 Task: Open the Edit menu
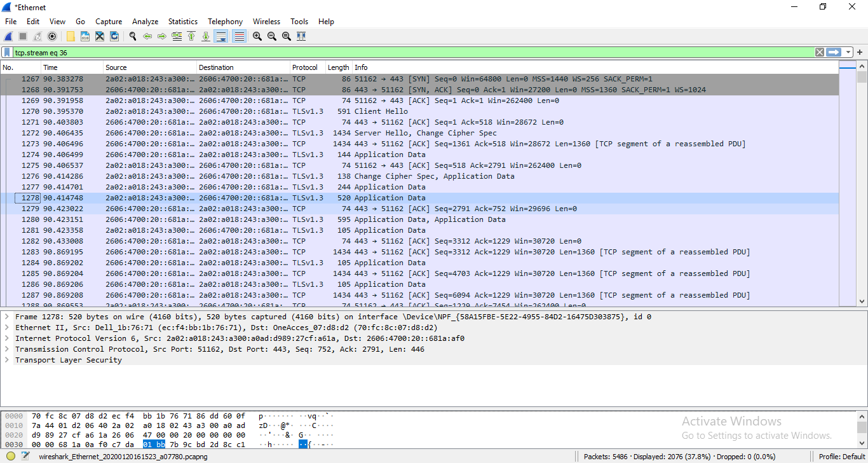[33, 21]
